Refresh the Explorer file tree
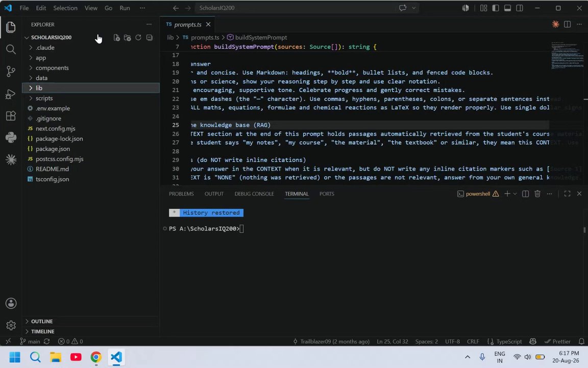 click(x=138, y=37)
